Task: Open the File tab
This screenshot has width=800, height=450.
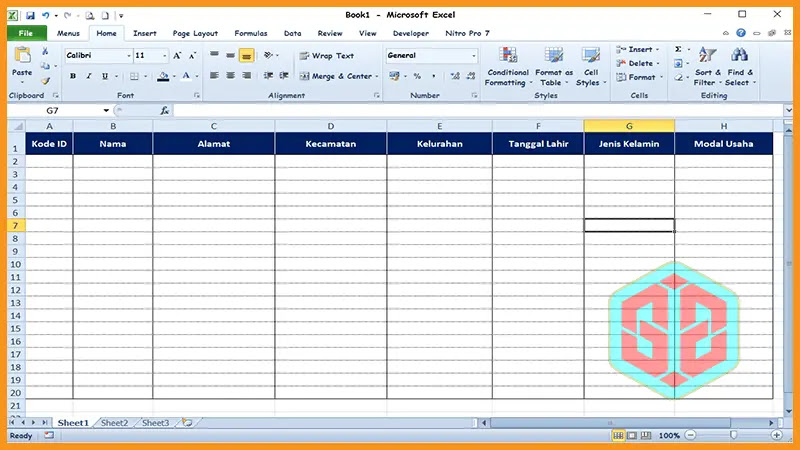Action: click(x=26, y=33)
